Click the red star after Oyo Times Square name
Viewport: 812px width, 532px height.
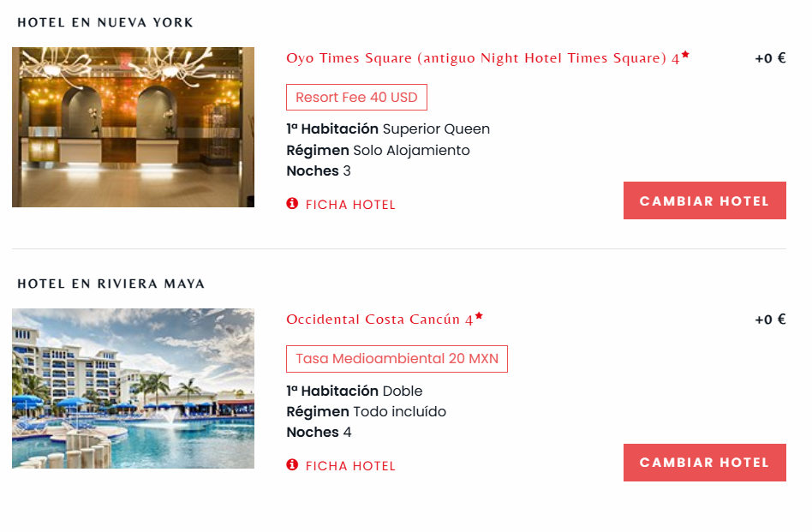[685, 56]
